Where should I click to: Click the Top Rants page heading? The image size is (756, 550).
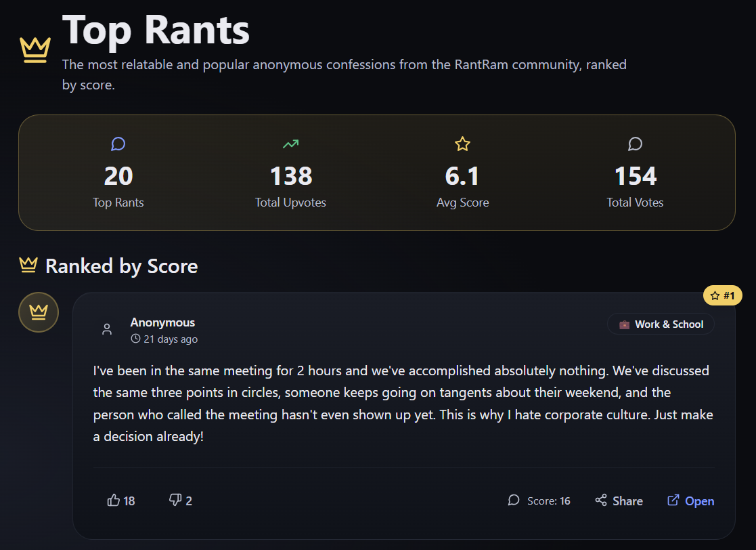click(156, 31)
